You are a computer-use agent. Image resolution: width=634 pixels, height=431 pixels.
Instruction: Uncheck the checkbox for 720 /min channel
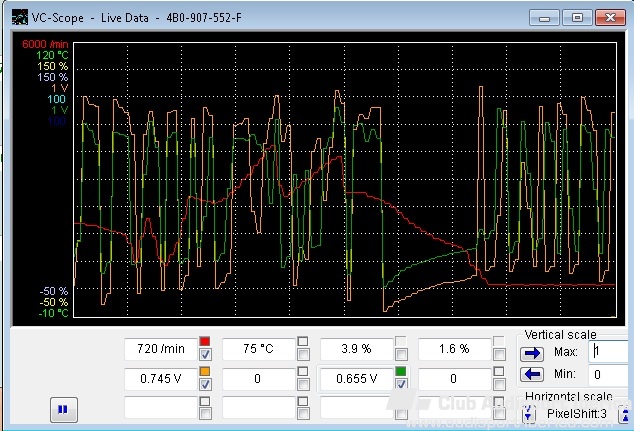205,355
